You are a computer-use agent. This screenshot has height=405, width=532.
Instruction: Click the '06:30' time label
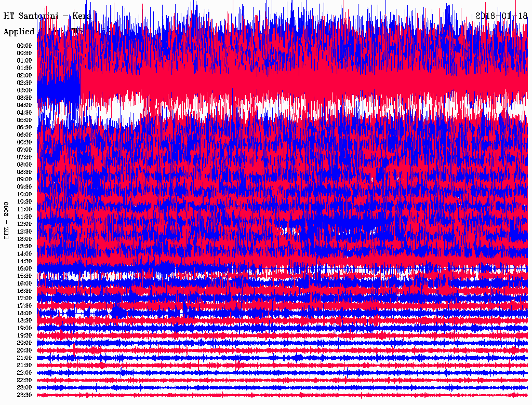click(x=24, y=142)
